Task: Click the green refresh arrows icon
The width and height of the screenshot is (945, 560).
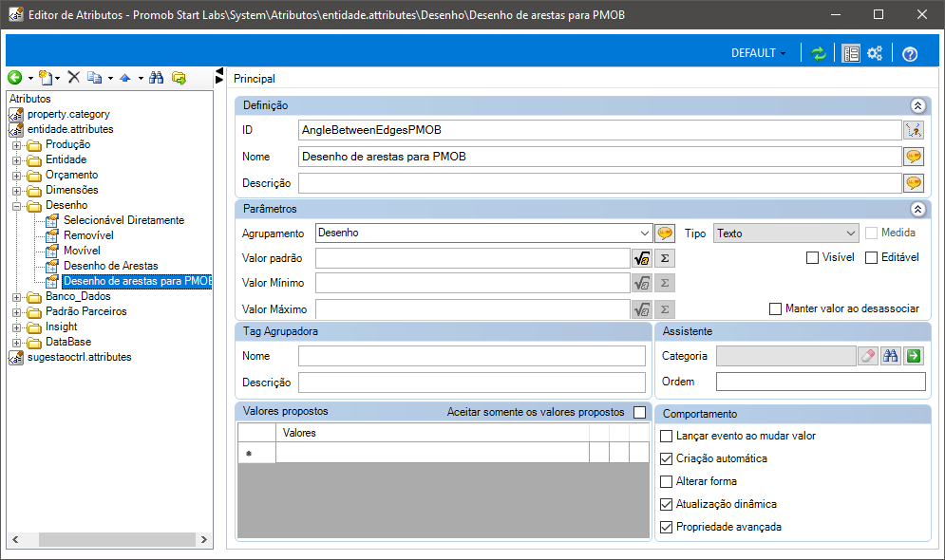Action: [818, 53]
